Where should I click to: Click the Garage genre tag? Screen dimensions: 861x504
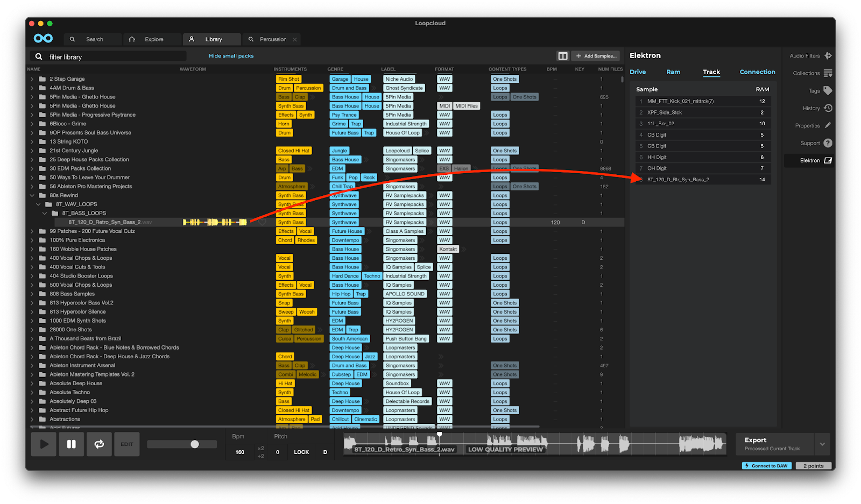tap(340, 79)
